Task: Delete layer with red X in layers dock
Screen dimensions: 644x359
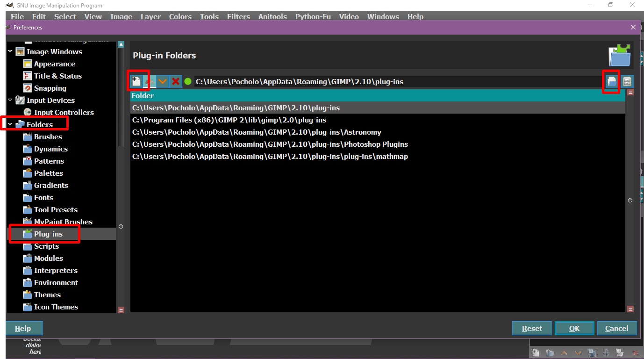Action: tap(635, 353)
